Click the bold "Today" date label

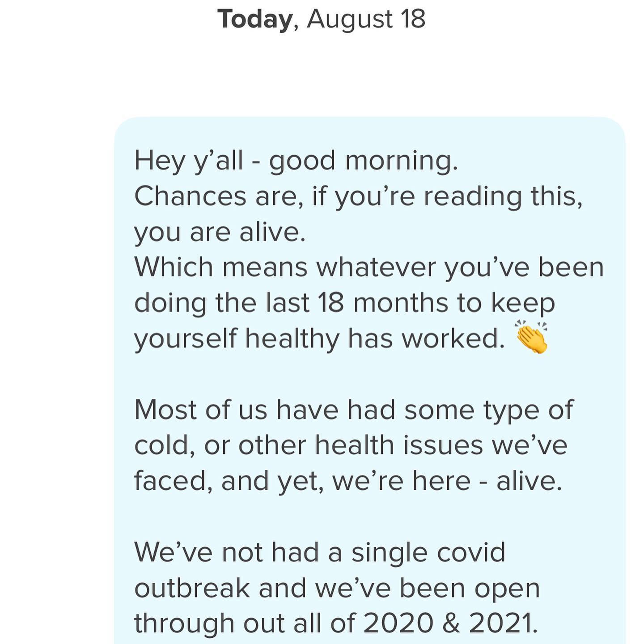(x=254, y=19)
